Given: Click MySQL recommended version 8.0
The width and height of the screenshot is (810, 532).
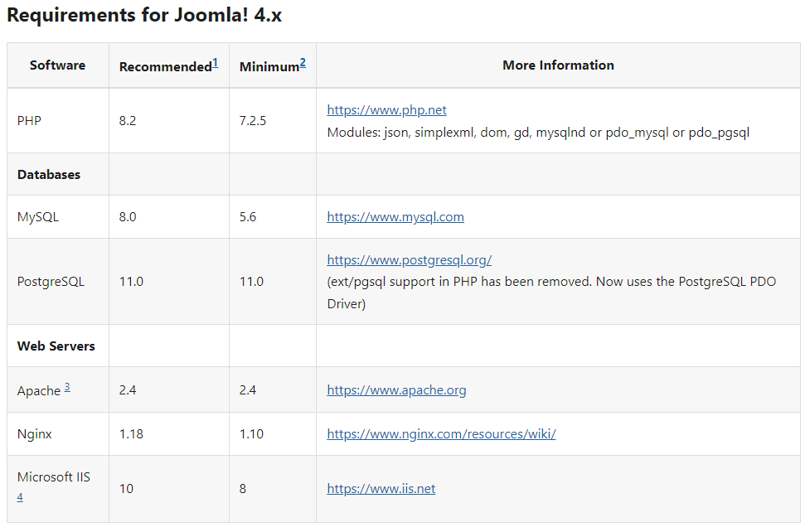Looking at the screenshot, I should (x=127, y=217).
